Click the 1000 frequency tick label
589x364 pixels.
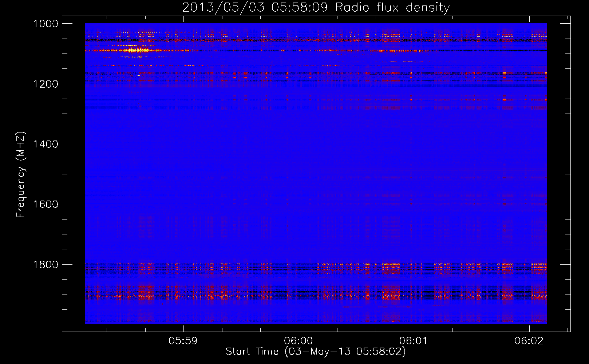click(x=46, y=24)
